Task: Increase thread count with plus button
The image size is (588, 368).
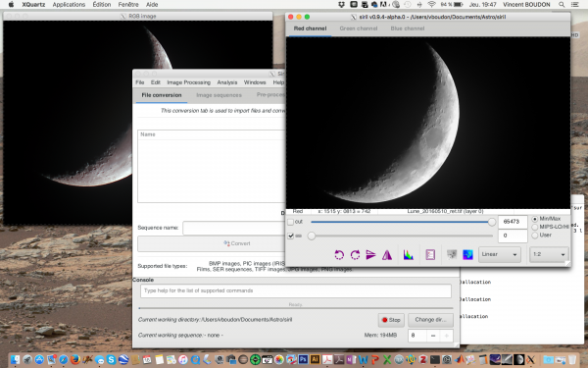Action: click(446, 336)
